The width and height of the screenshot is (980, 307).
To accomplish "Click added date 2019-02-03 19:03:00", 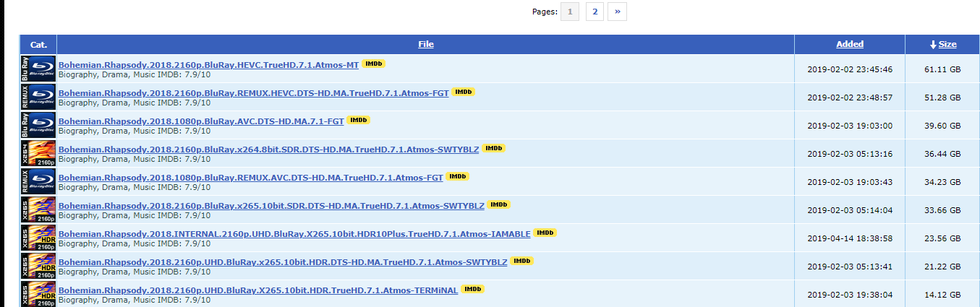I will coord(850,126).
